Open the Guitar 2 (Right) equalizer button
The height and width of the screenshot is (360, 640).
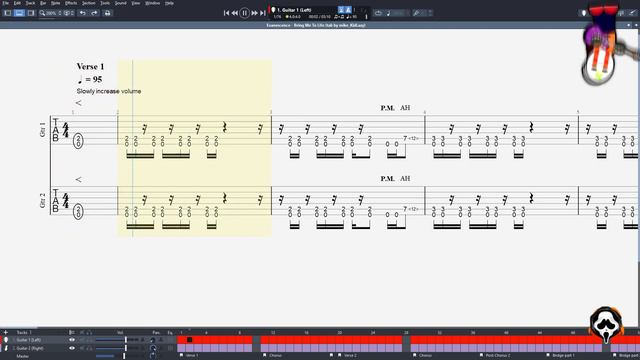pos(170,348)
